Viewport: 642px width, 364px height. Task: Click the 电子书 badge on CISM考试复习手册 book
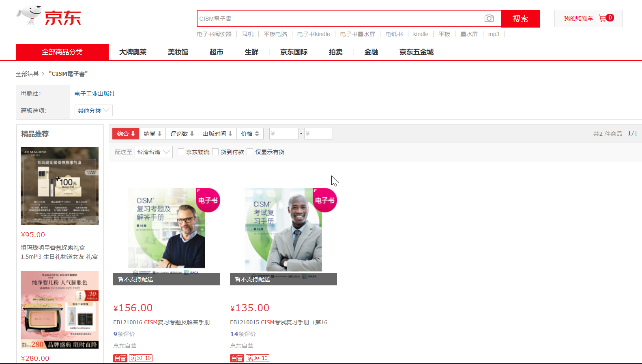(x=324, y=200)
